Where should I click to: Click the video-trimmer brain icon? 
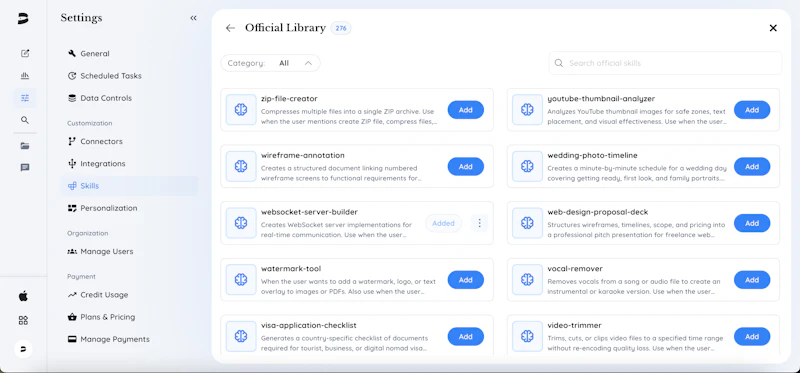527,336
